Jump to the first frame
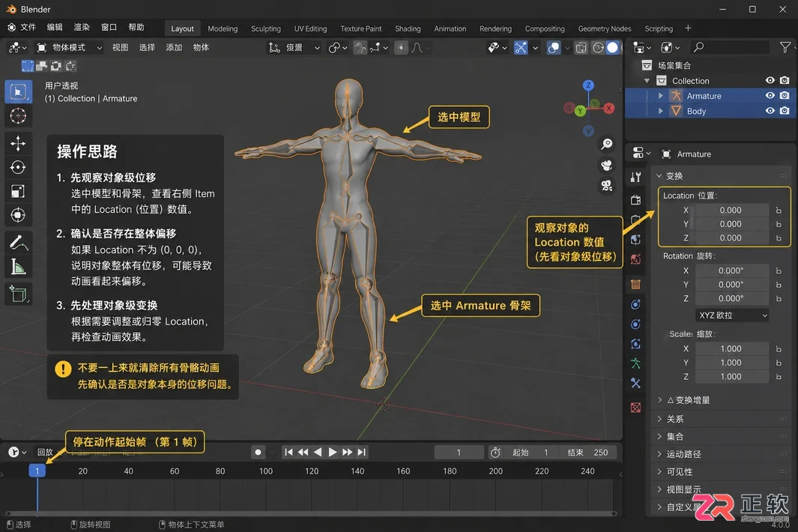 coord(288,452)
